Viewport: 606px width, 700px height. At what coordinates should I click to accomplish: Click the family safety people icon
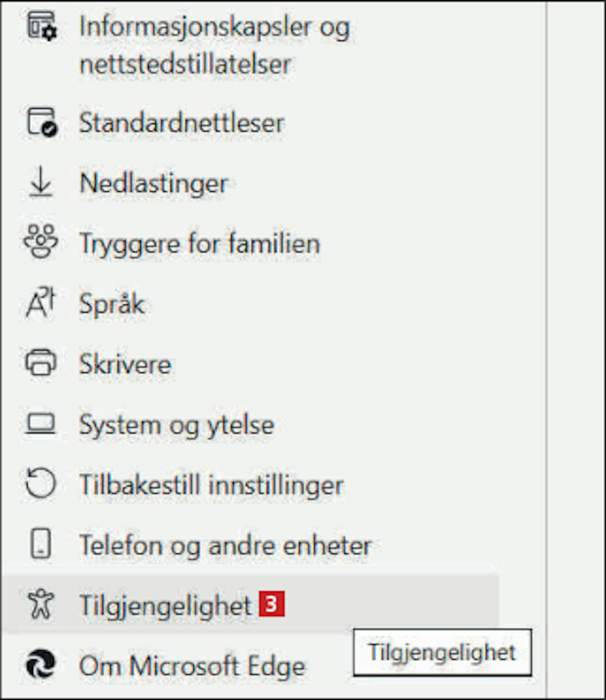tap(41, 241)
